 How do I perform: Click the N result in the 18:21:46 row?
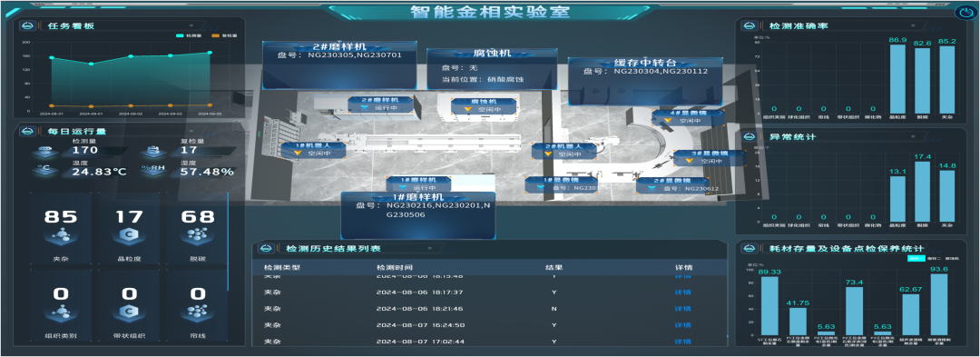coord(554,308)
